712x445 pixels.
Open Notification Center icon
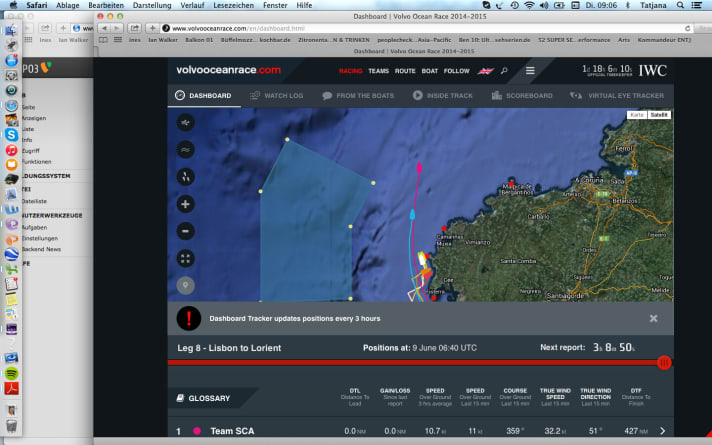pos(697,5)
